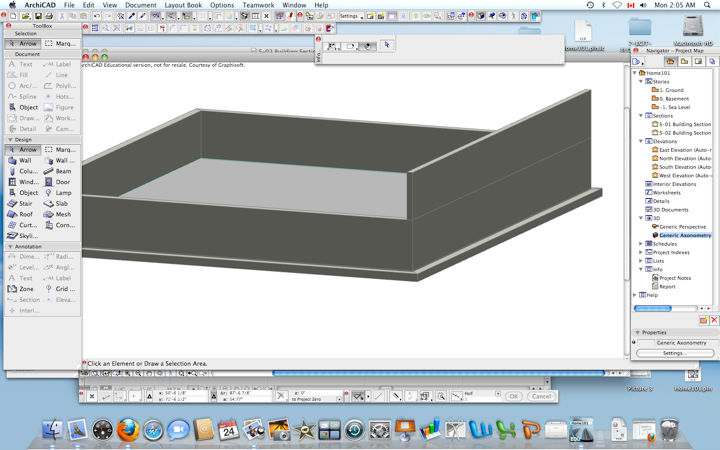Viewport: 720px width, 450px height.
Task: Click the Settings... button in Navigator properties
Action: pos(675,353)
